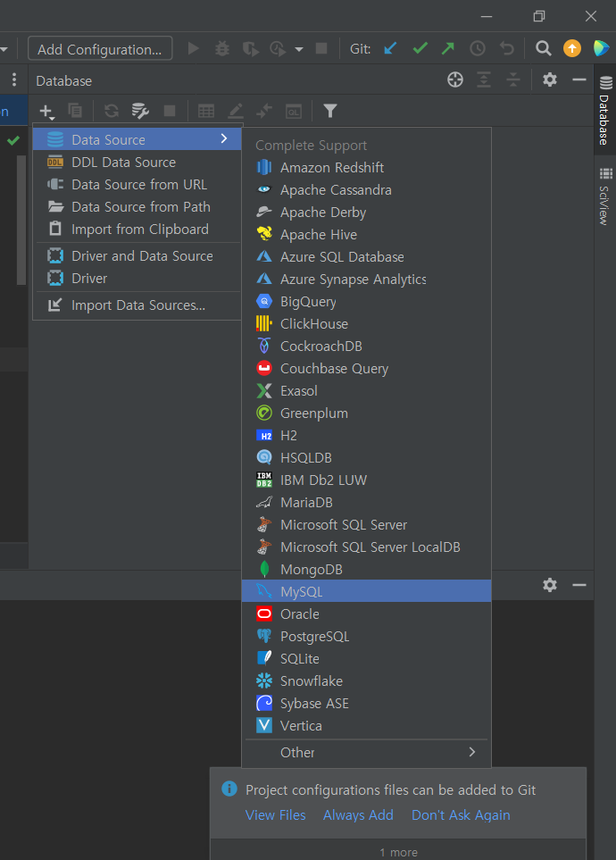This screenshot has width=616, height=860.
Task: Select Microsoft SQL Server LocalDB
Action: (x=366, y=547)
